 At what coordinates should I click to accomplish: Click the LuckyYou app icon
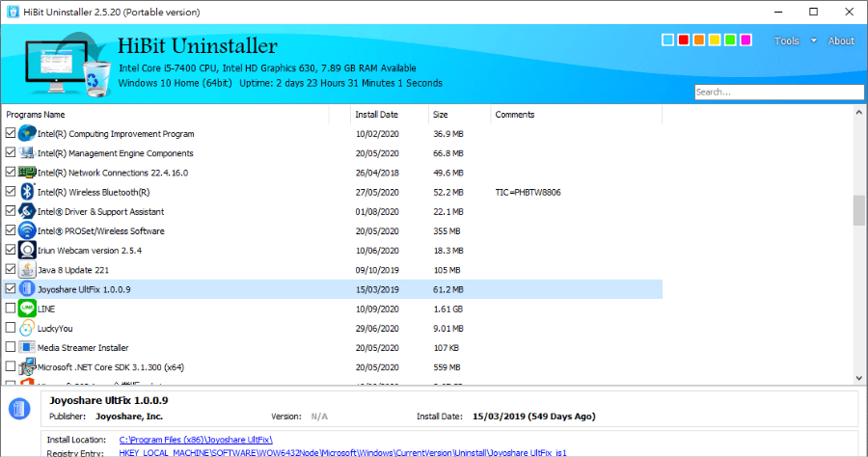(27, 328)
